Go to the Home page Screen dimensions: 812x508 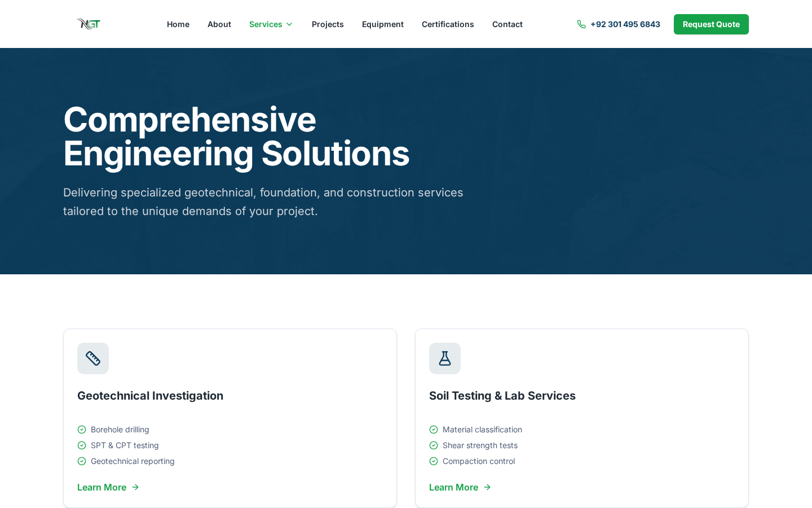coord(178,24)
